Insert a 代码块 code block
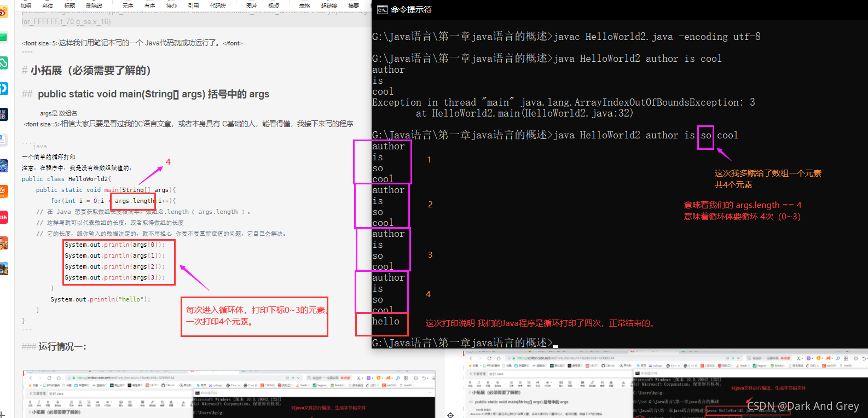 [218, 5]
